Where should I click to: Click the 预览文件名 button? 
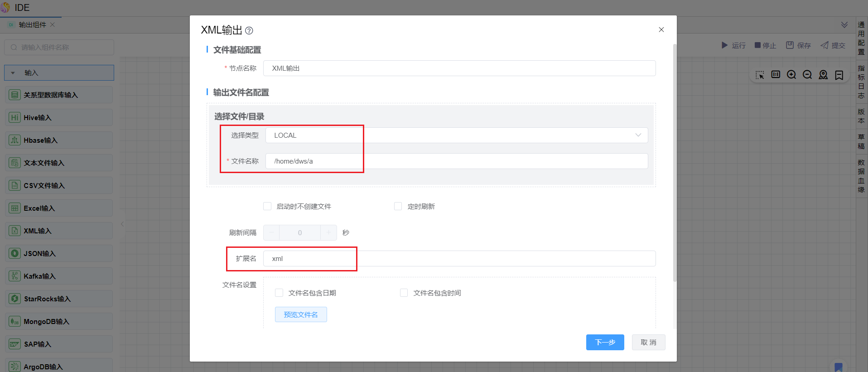click(x=301, y=314)
